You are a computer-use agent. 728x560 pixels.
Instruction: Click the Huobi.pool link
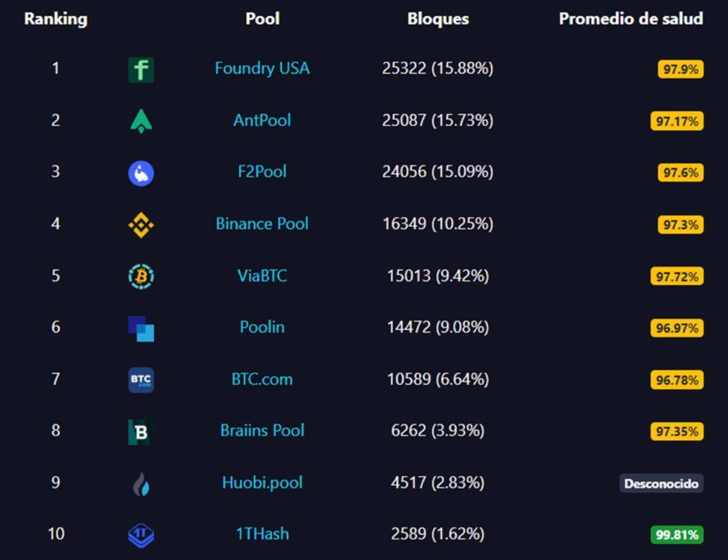pos(262,483)
